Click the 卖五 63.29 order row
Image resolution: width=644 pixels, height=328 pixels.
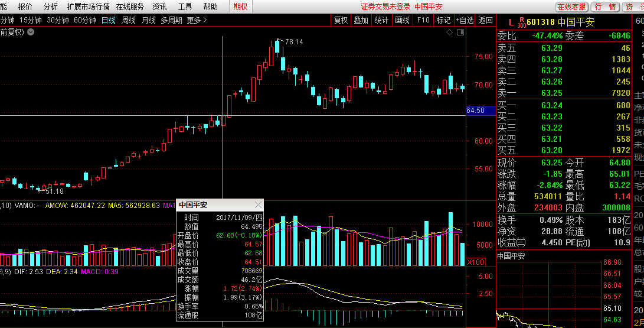tap(564, 48)
